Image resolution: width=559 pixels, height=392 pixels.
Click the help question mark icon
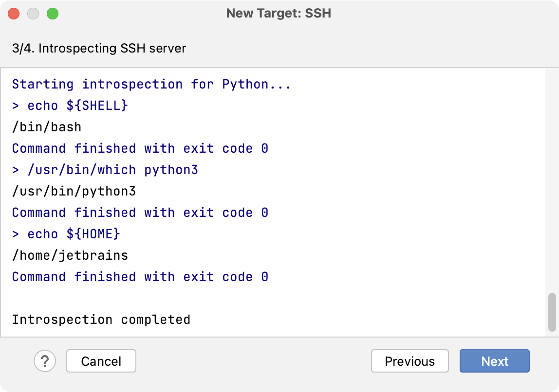(x=45, y=361)
